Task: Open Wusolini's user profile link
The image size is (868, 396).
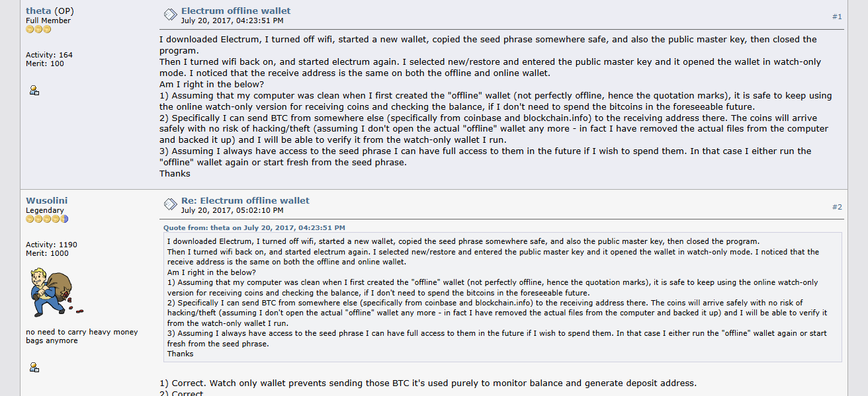Action: tap(46, 200)
